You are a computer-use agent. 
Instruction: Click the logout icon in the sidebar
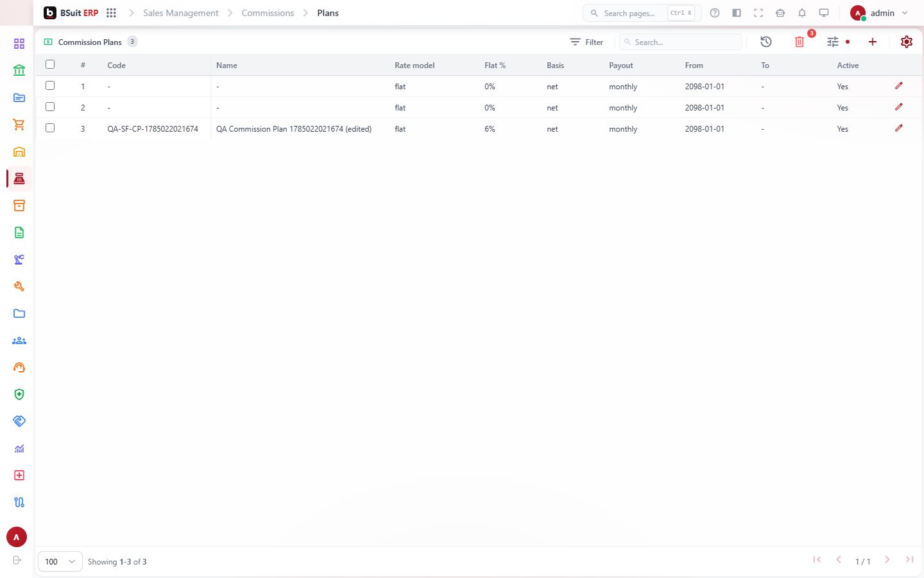click(17, 560)
